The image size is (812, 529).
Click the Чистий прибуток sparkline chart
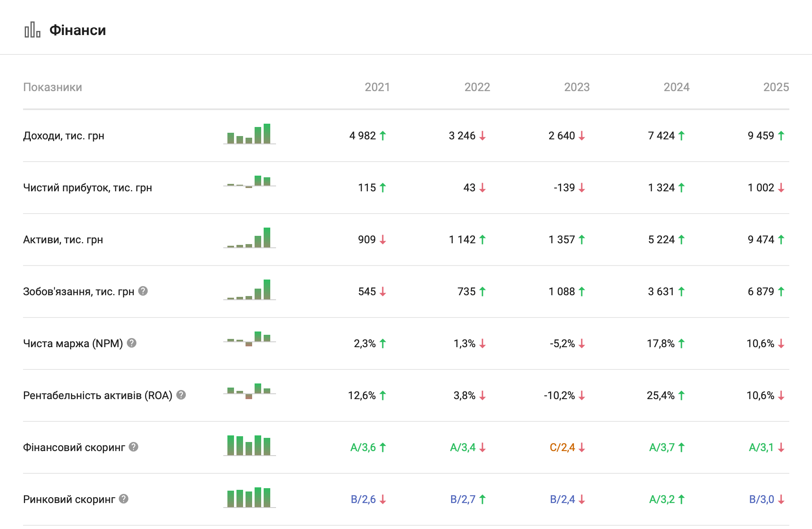[x=249, y=182]
